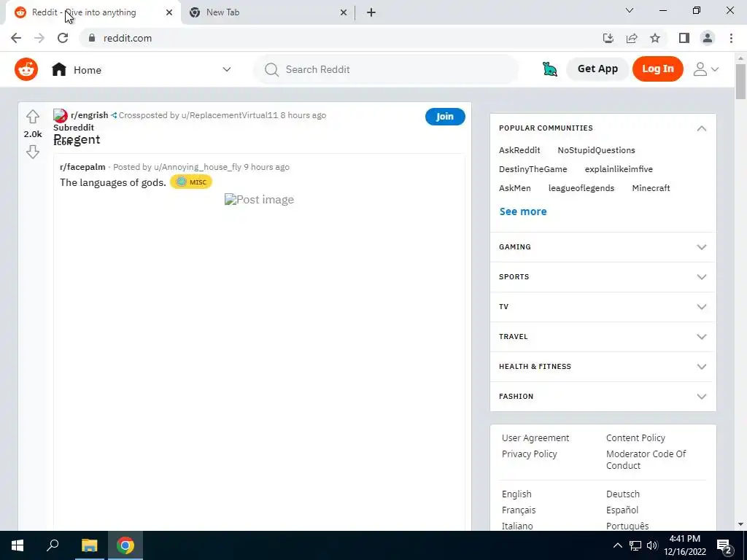Open File Explorer from taskbar

[x=89, y=545]
